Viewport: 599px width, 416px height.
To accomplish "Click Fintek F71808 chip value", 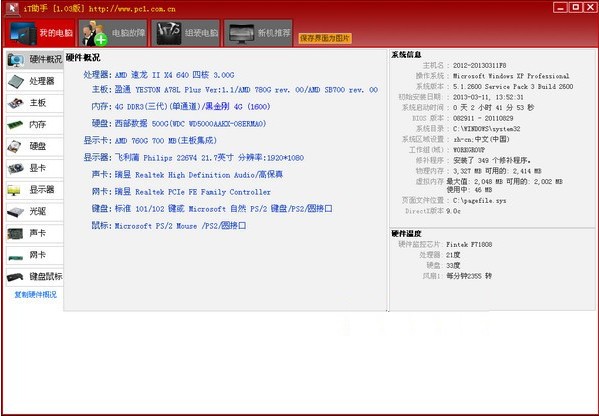I will click(x=469, y=244).
